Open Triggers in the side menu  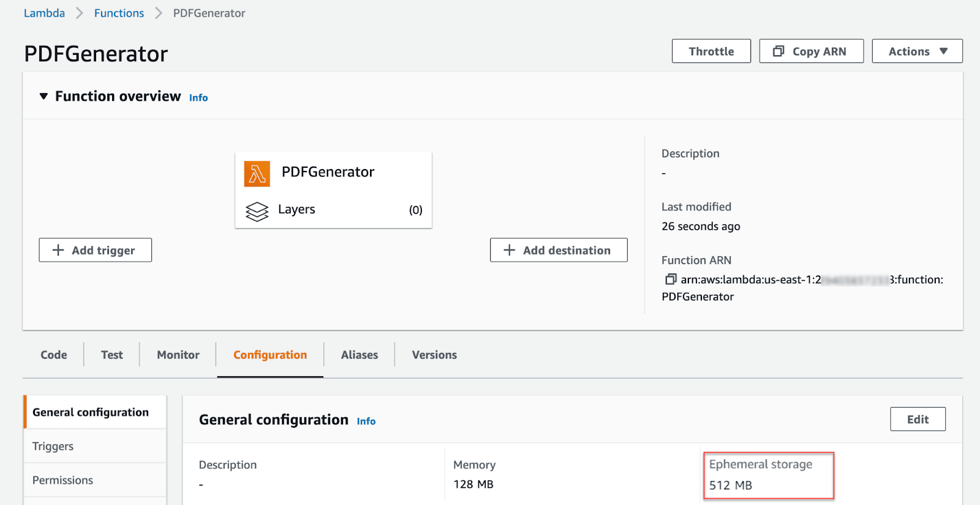pyautogui.click(x=95, y=446)
